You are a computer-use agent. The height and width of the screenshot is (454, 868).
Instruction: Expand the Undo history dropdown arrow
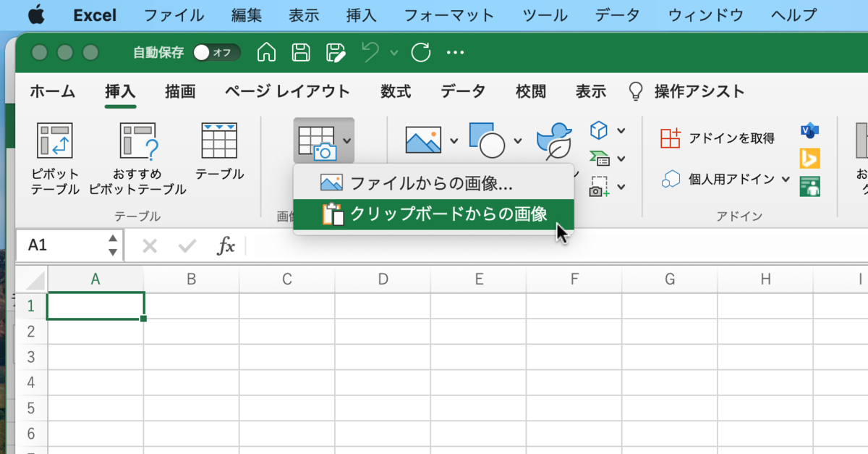(393, 52)
